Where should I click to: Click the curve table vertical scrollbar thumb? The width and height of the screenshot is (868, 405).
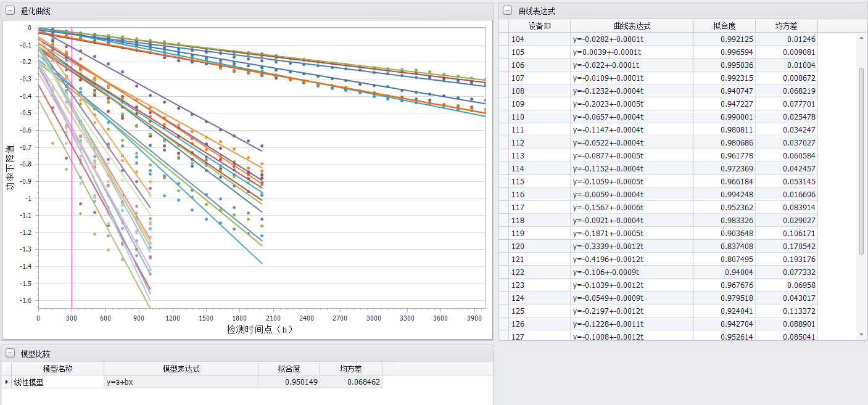(x=862, y=160)
